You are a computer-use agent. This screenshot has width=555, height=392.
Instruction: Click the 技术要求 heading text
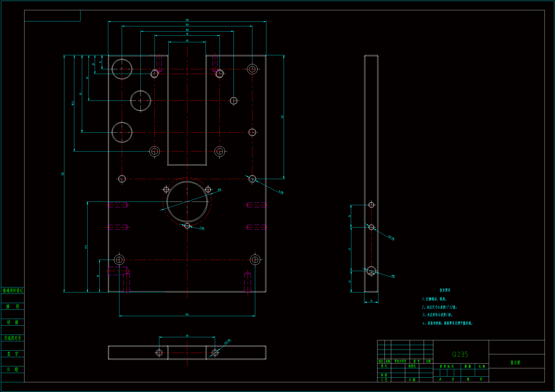pos(445,290)
